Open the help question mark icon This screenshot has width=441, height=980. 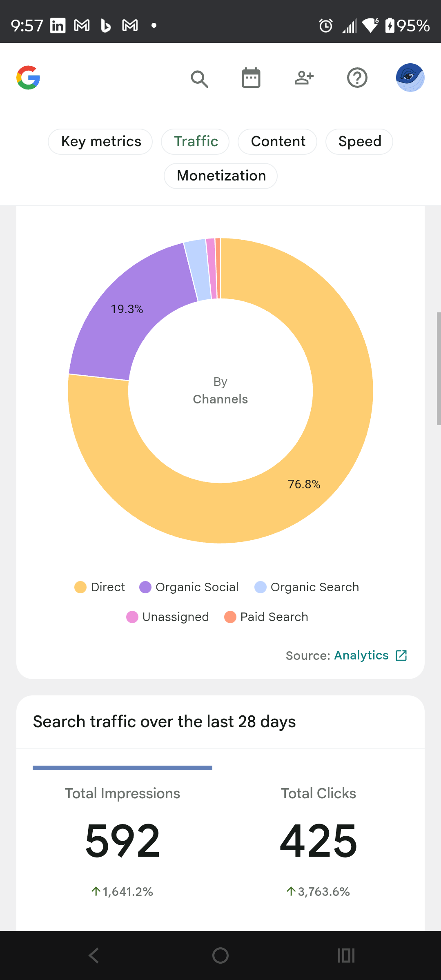click(357, 78)
